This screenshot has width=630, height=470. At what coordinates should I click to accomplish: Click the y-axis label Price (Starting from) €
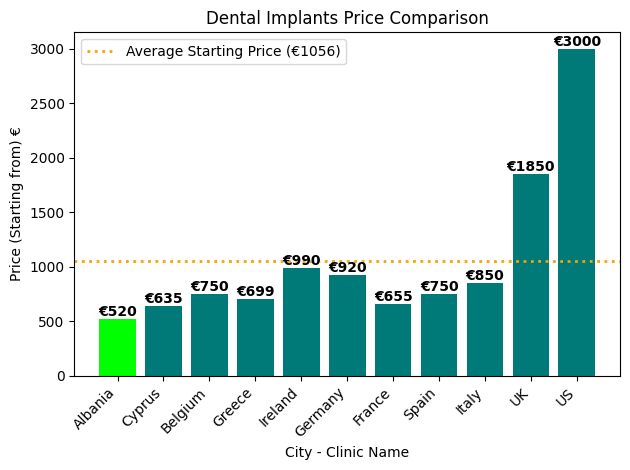click(16, 204)
